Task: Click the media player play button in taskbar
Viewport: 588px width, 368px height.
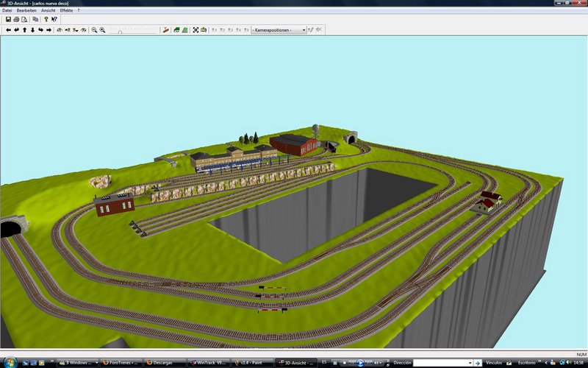Action: [360, 363]
